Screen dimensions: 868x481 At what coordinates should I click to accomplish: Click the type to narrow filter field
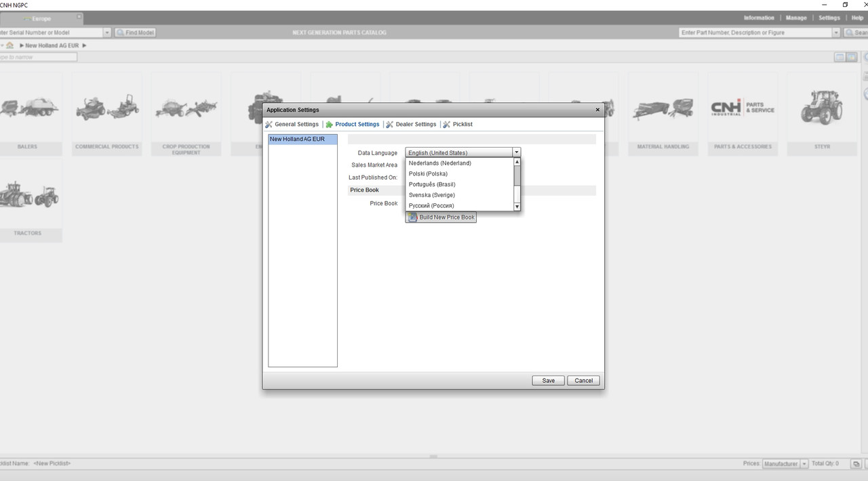(x=38, y=57)
